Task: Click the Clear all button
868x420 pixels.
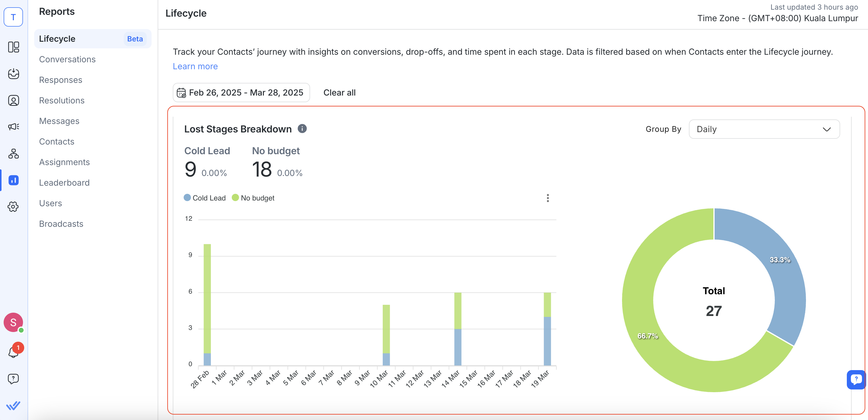Action: tap(339, 92)
